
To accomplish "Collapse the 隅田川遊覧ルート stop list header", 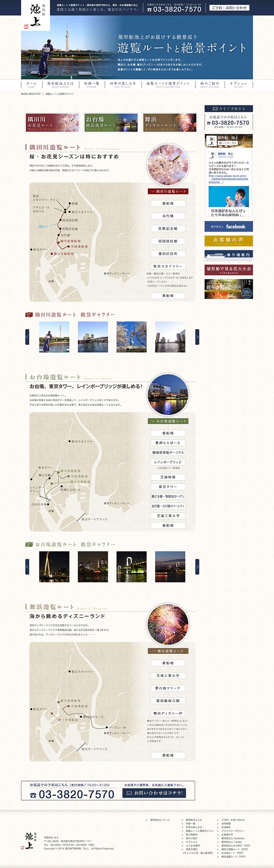I will coord(168,191).
